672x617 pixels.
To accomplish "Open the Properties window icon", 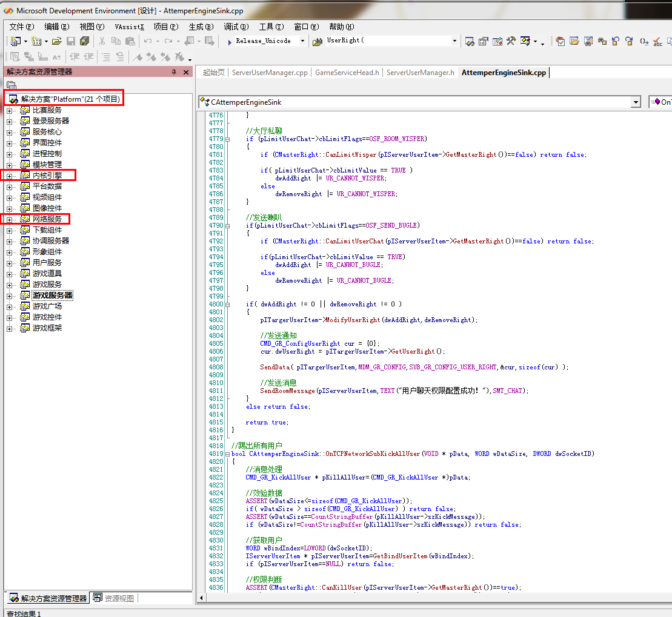I will 483,41.
